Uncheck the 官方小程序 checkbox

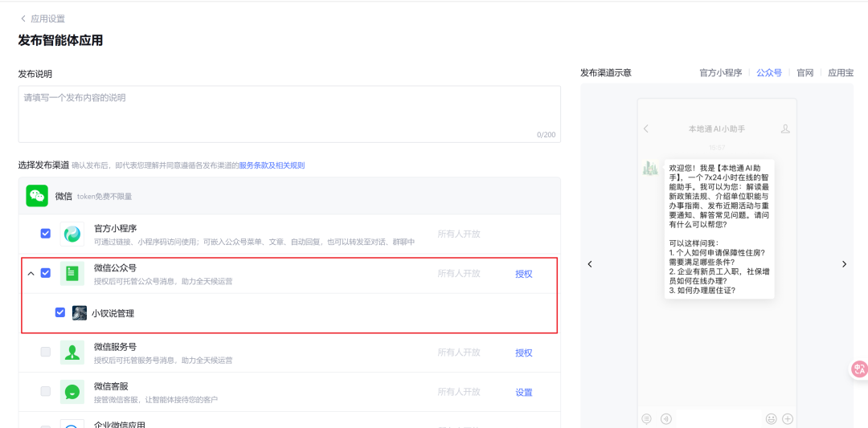(x=46, y=234)
